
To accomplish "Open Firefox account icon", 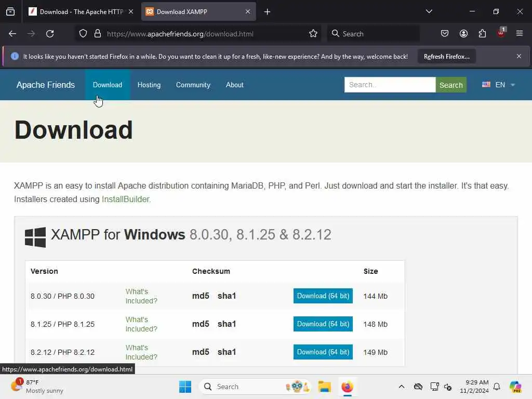I will point(463,34).
